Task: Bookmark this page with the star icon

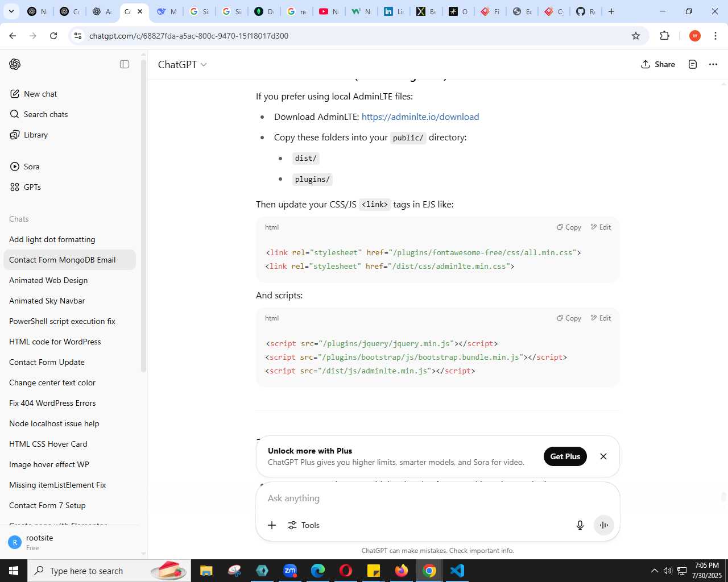Action: [636, 36]
